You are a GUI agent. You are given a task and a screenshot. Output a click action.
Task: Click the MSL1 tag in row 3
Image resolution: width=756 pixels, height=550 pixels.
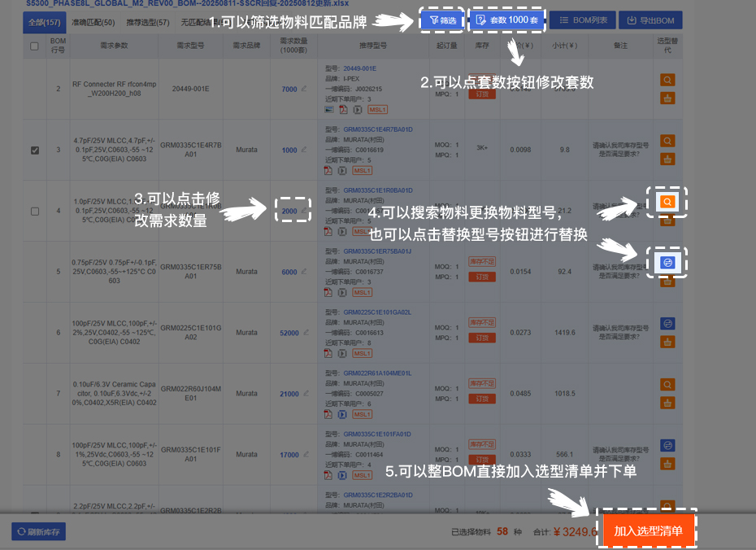(x=364, y=172)
